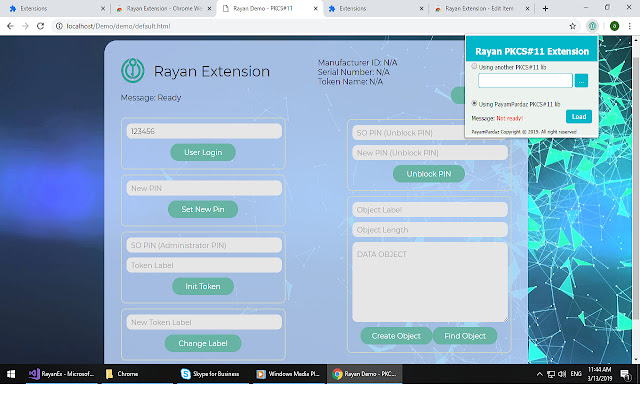Viewport: 640px width, 400px height.
Task: Click the Rayan Extension logo
Action: (x=133, y=71)
